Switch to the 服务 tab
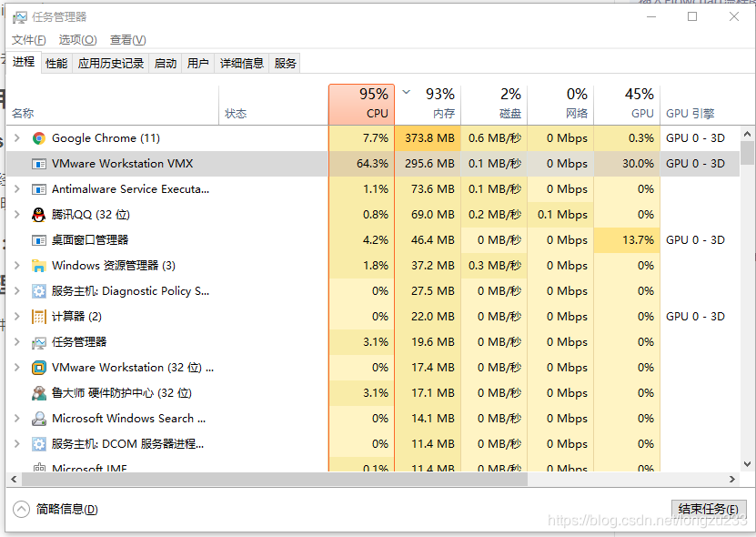The image size is (756, 537). 285,63
